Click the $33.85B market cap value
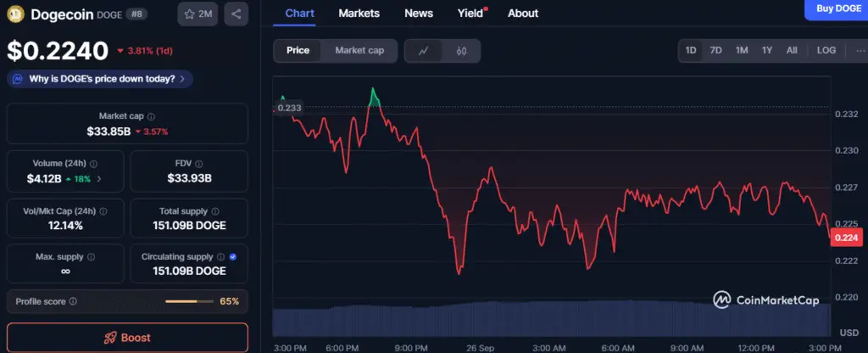The width and height of the screenshot is (868, 353). click(x=108, y=132)
